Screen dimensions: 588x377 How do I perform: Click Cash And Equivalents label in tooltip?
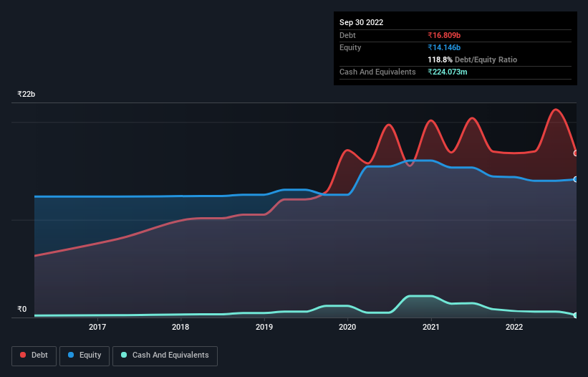[x=377, y=72]
